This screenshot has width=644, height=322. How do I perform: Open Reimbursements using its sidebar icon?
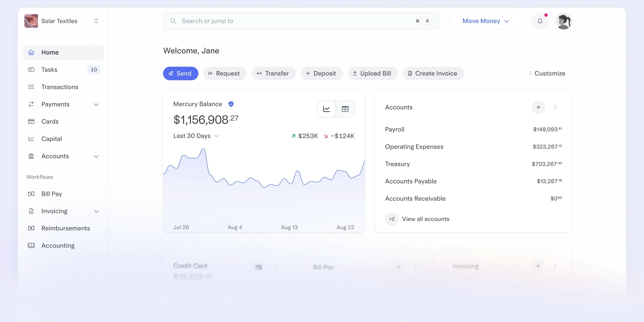click(31, 228)
